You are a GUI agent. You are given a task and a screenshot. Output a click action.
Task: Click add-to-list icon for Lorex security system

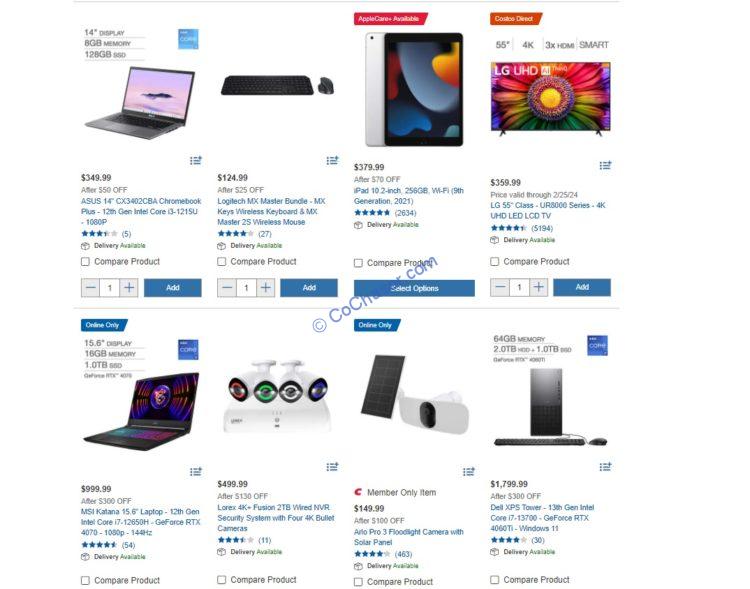click(332, 467)
